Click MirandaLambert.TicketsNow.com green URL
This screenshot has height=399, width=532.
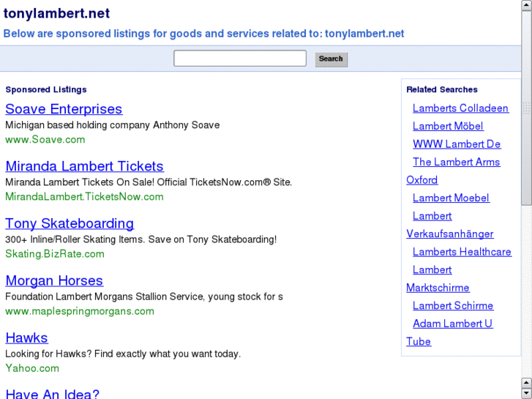(x=84, y=197)
